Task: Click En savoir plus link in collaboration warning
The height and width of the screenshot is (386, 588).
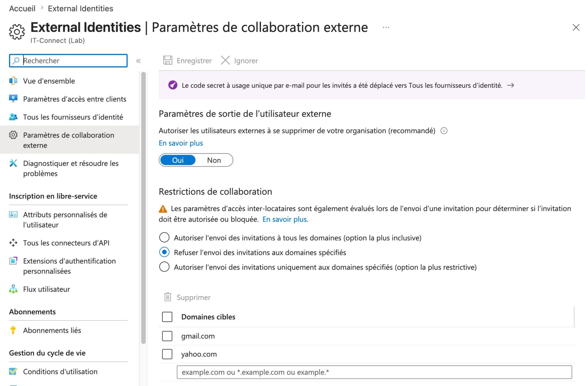Action: click(285, 219)
